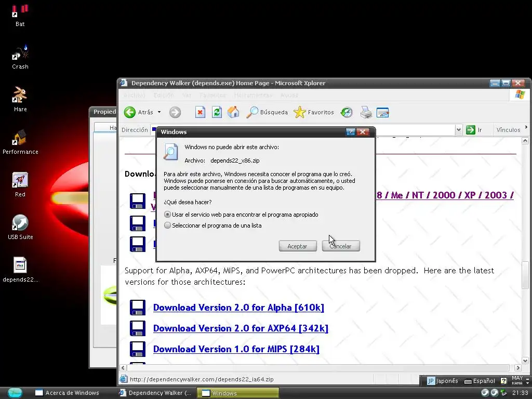Click the history toolbar icon

(x=347, y=112)
